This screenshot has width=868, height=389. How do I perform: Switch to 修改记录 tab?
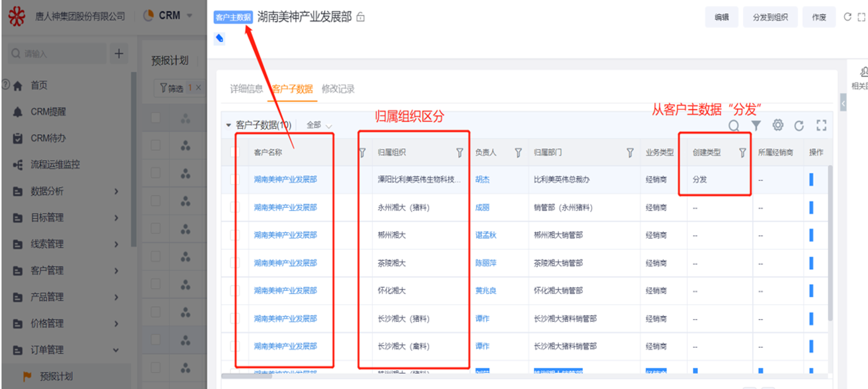(x=338, y=89)
